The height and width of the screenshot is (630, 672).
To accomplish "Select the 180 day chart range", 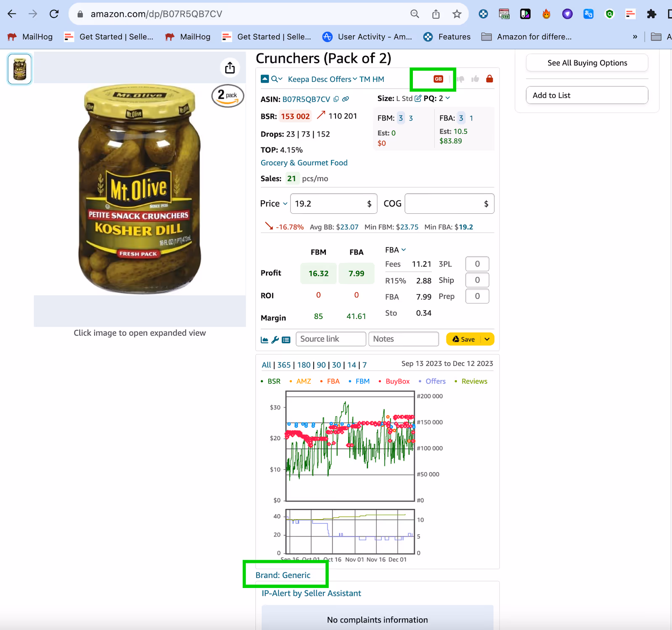I will point(304,365).
